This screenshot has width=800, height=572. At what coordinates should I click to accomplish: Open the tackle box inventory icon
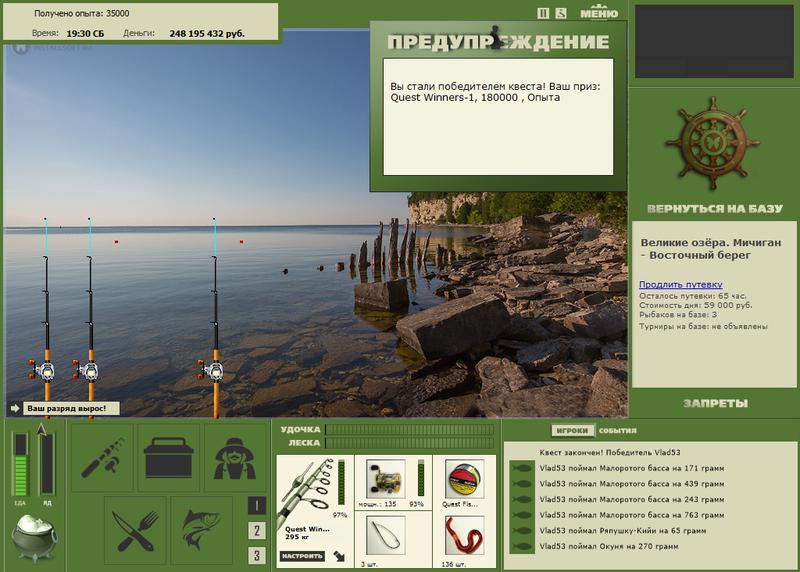coord(169,457)
